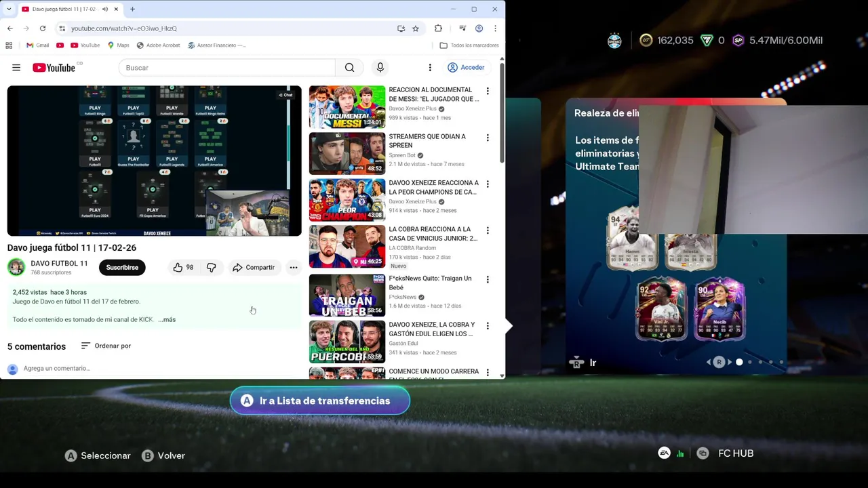868x488 pixels.
Task: Open Todos los marcadores bookmarks folder
Action: [x=469, y=45]
